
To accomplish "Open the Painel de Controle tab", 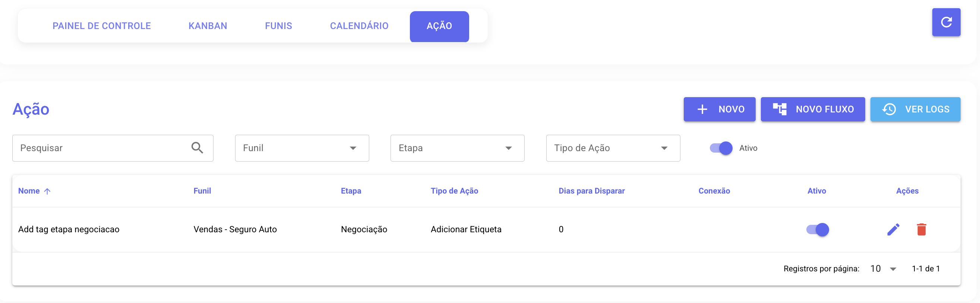I will click(x=102, y=26).
